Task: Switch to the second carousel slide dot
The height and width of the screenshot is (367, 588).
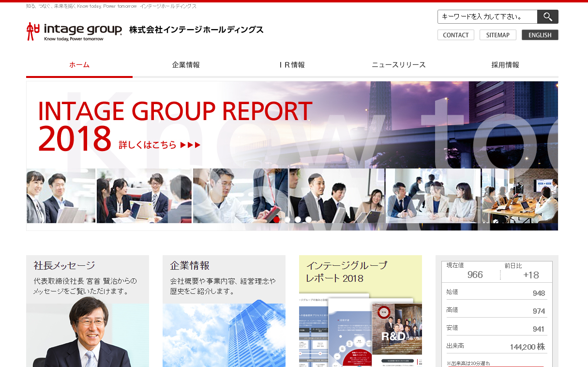Action: coord(287,219)
